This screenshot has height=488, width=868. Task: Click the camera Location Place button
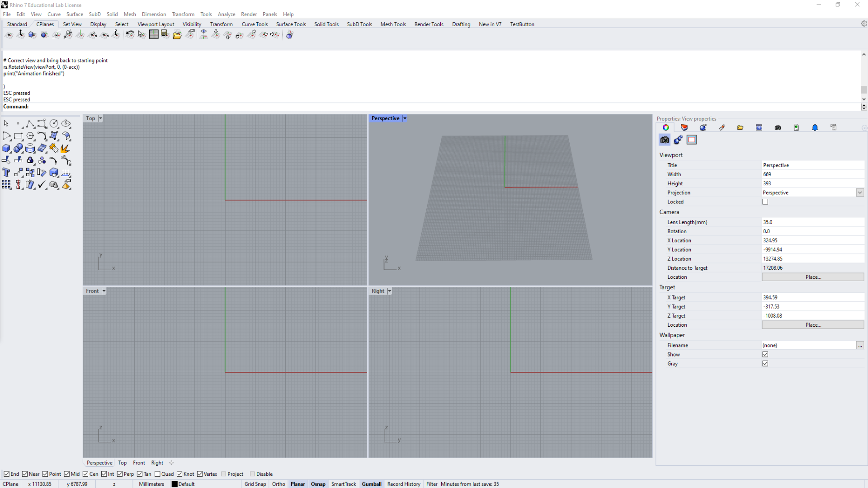[x=812, y=277]
